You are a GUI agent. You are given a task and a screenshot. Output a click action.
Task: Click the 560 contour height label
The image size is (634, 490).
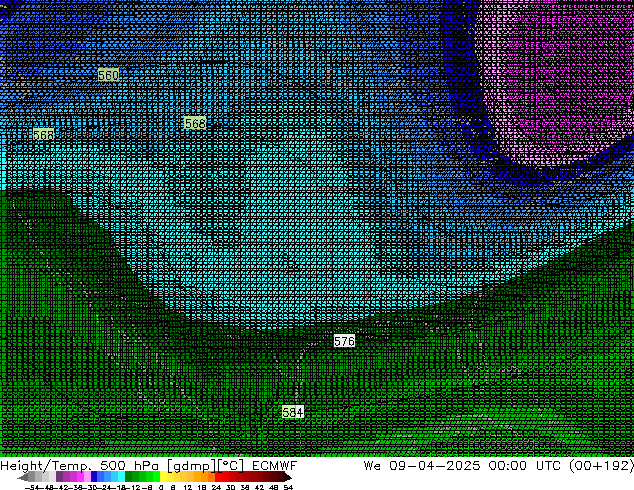(x=108, y=75)
